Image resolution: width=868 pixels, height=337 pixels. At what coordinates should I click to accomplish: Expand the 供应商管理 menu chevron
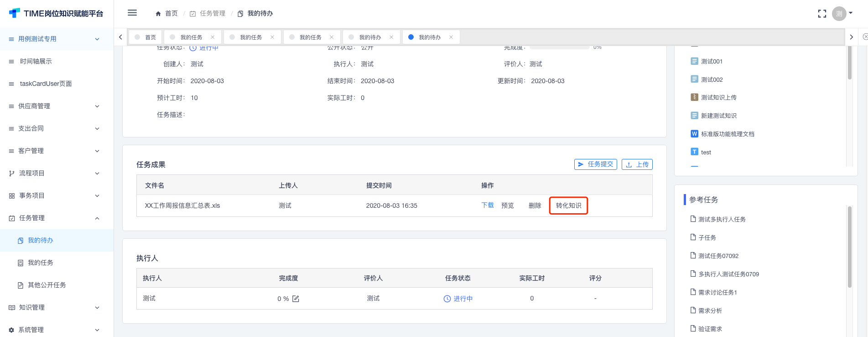[97, 106]
